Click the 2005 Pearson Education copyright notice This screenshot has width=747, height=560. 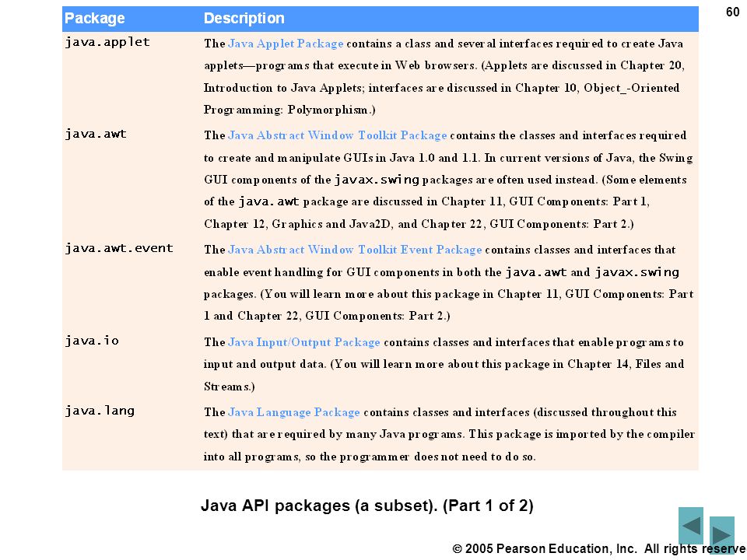[599, 548]
